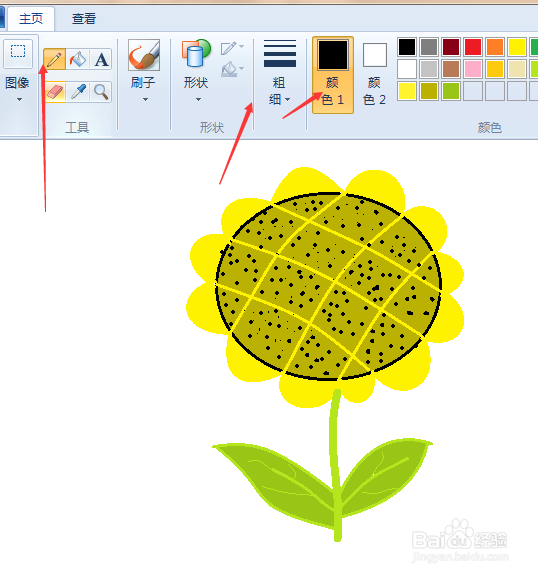Click the Brushes (刷子) icon
Viewport: 538px width, 576px height.
144,55
